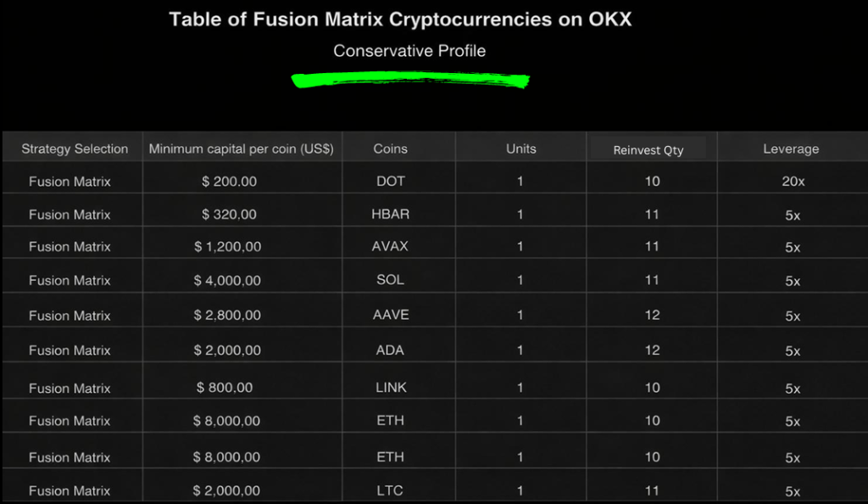Click the Coins column header
The width and height of the screenshot is (868, 504).
pos(390,148)
